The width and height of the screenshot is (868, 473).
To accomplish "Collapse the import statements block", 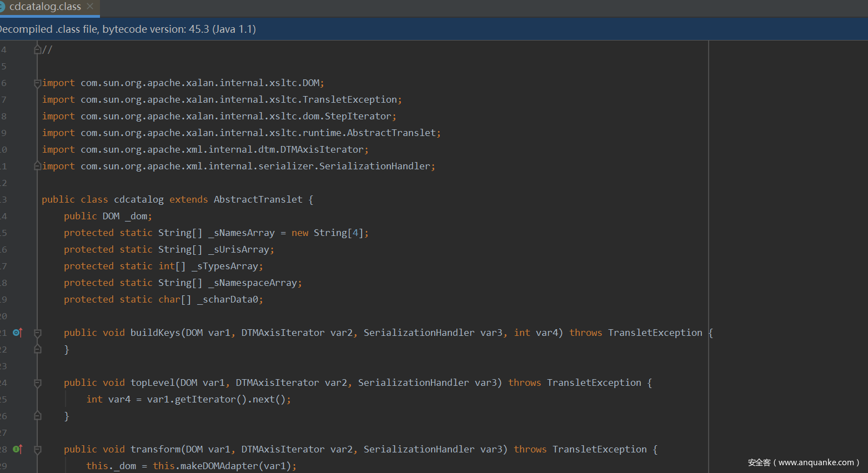I will [37, 83].
